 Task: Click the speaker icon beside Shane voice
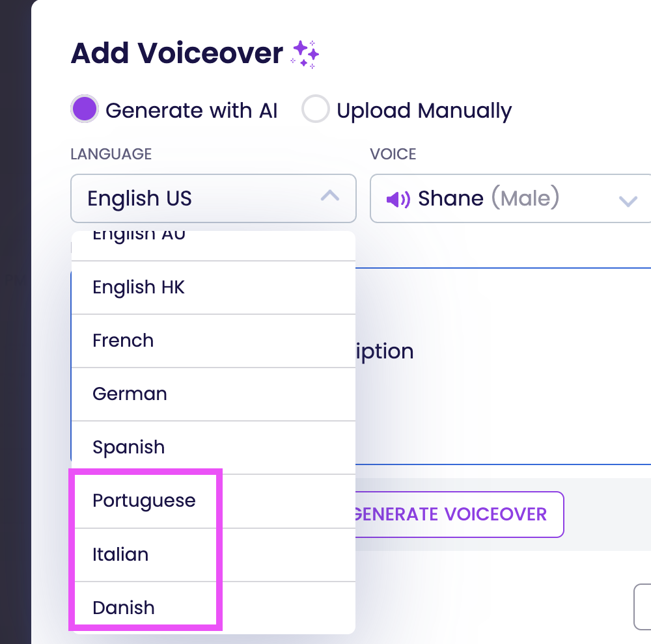(x=398, y=200)
